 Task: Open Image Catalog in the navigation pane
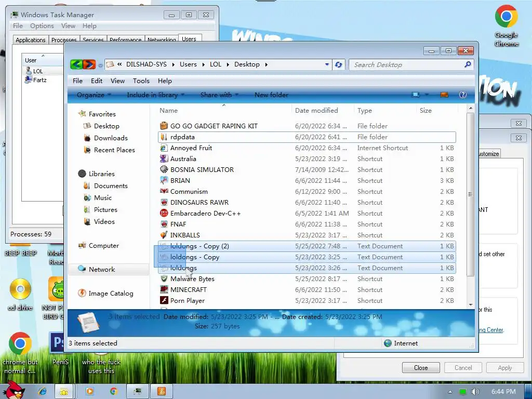pyautogui.click(x=111, y=293)
